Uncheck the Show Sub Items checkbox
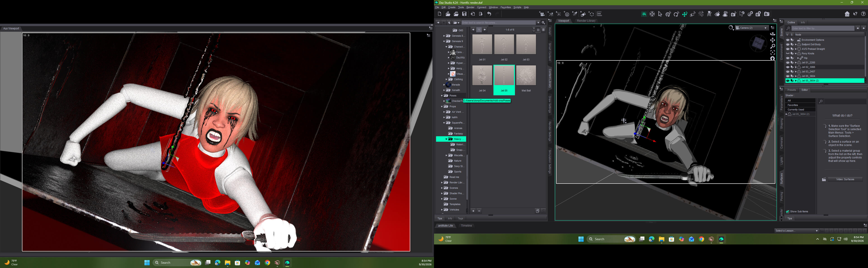868x268 pixels. (788, 212)
